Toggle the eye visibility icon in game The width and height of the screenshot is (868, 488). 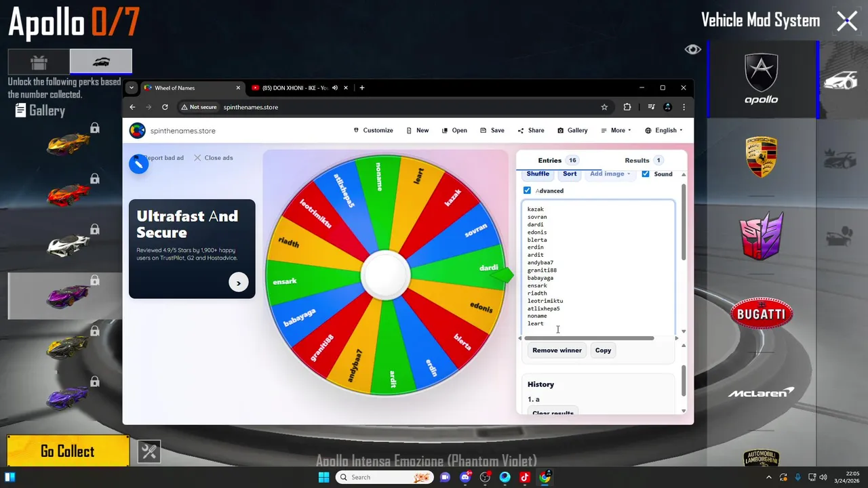[x=692, y=49]
